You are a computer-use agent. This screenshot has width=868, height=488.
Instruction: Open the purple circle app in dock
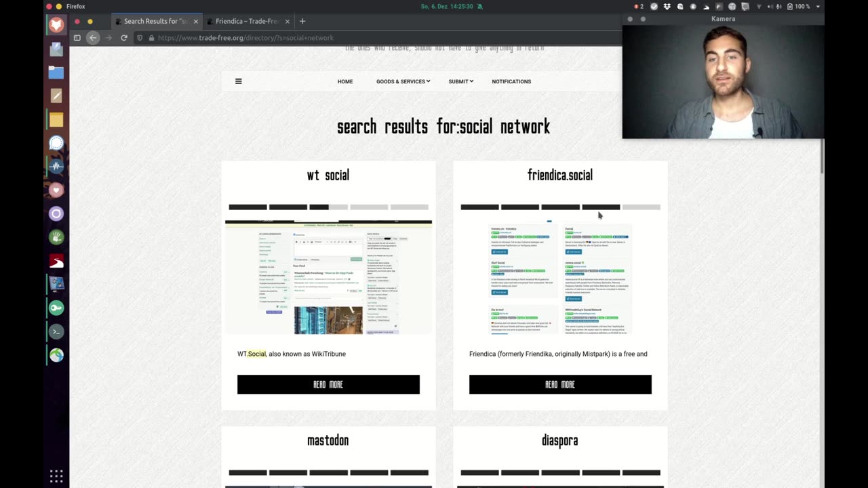[x=56, y=213]
